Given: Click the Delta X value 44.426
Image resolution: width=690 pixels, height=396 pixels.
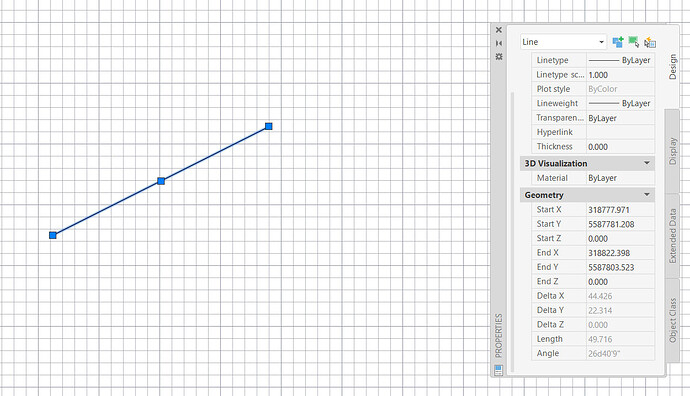Looking at the screenshot, I should tap(620, 296).
